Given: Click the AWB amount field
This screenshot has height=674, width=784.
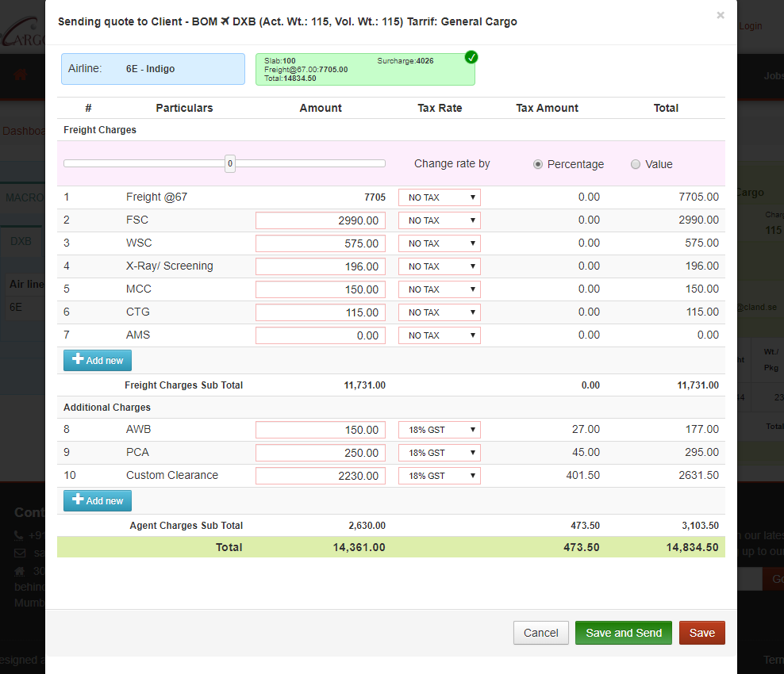Looking at the screenshot, I should [x=321, y=430].
